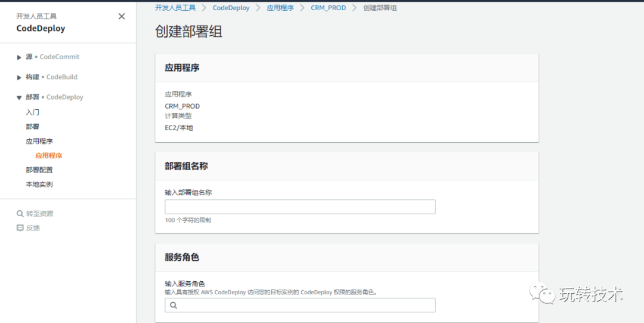Screen dimensions: 644x323
Task: Go to 应用程序 breadcrumb link
Action: [x=280, y=8]
